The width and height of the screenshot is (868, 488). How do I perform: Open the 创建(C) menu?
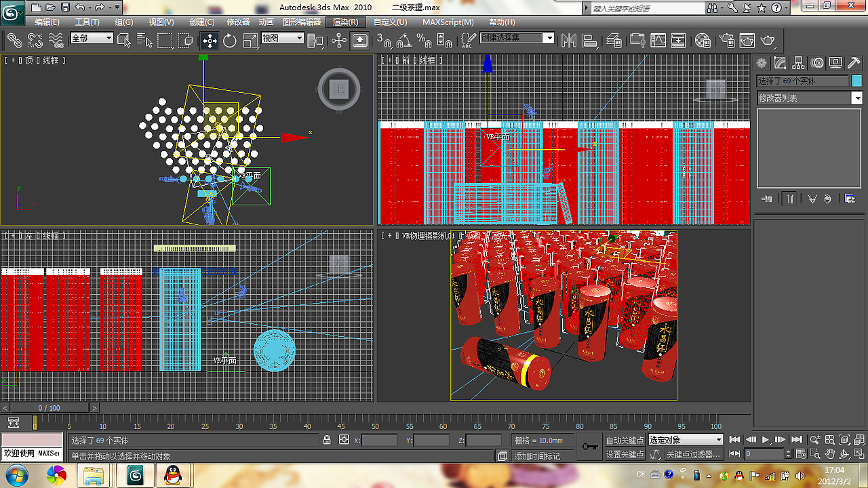(x=201, y=22)
